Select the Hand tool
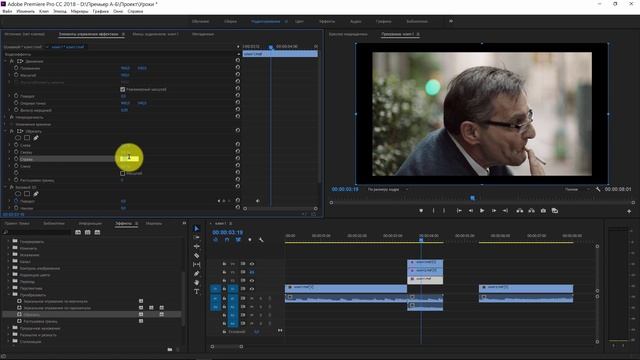This screenshot has height=360, width=640. pos(196,282)
